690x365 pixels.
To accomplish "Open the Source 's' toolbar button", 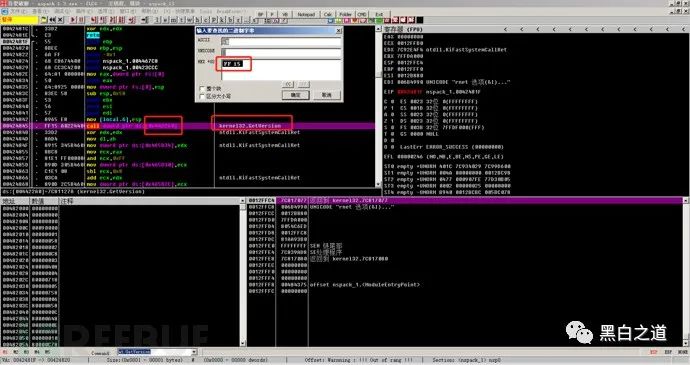I will tap(254, 20).
